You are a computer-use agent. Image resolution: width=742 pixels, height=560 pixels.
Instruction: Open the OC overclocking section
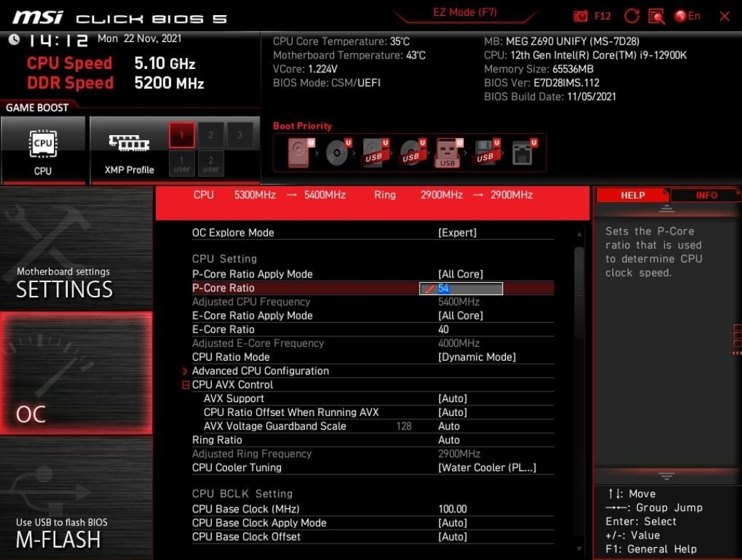click(76, 372)
